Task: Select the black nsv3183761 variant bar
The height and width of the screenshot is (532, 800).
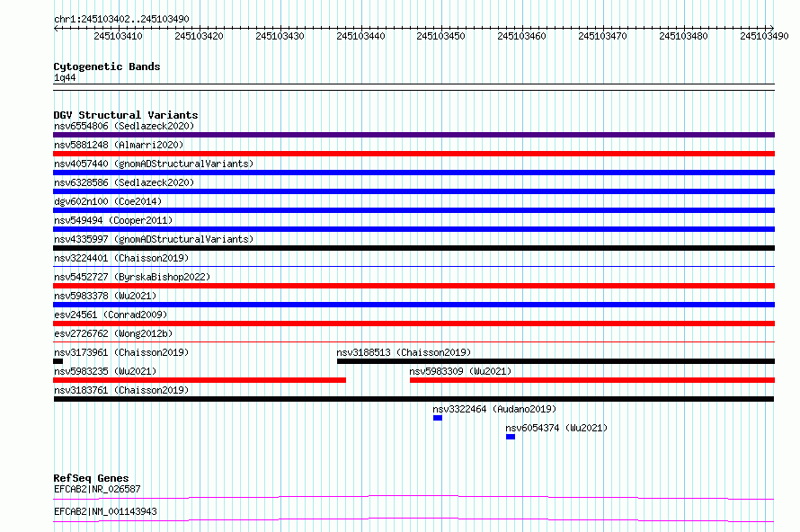Action: (413, 399)
